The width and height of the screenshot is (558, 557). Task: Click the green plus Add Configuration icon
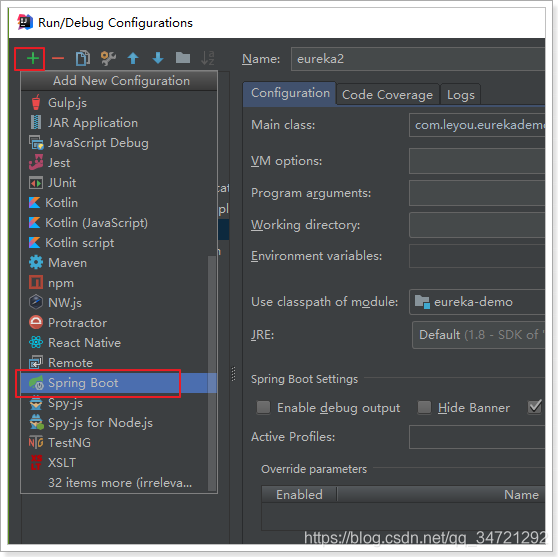click(x=32, y=58)
